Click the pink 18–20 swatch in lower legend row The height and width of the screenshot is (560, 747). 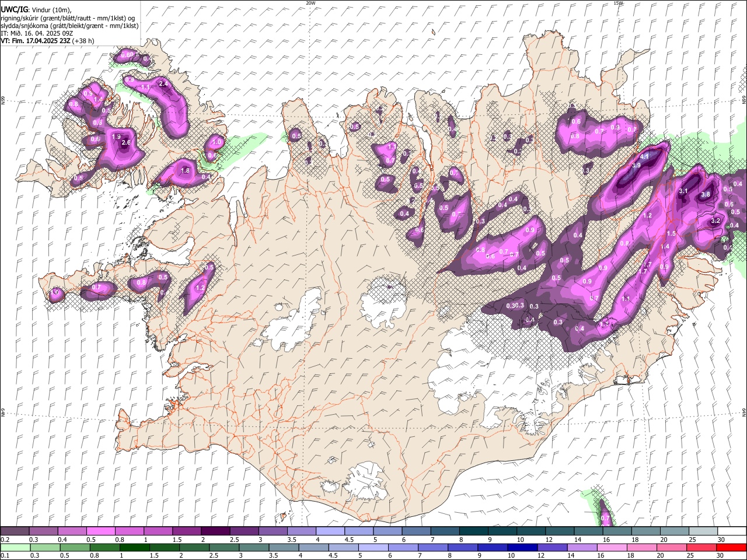[641, 548]
